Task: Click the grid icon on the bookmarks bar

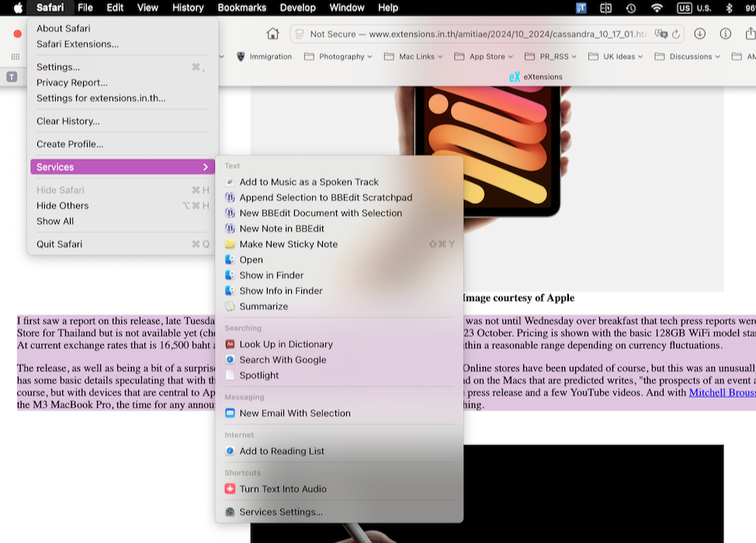Action: tap(16, 57)
